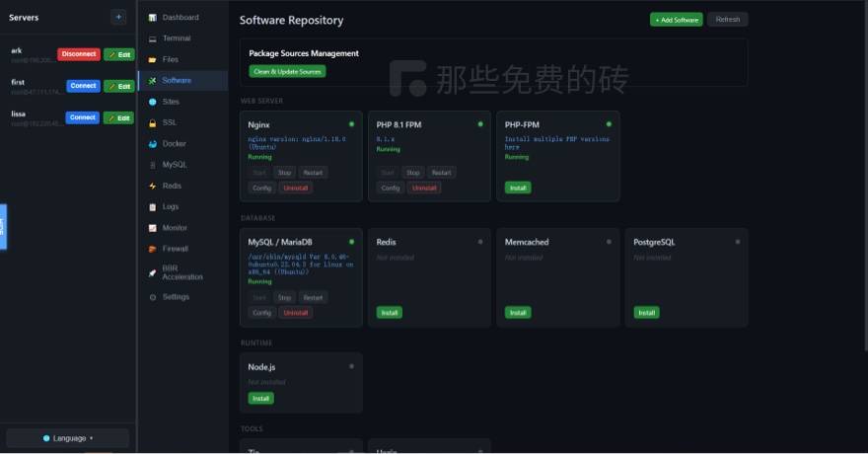Open PHP 8.1 FPM Config

(391, 189)
